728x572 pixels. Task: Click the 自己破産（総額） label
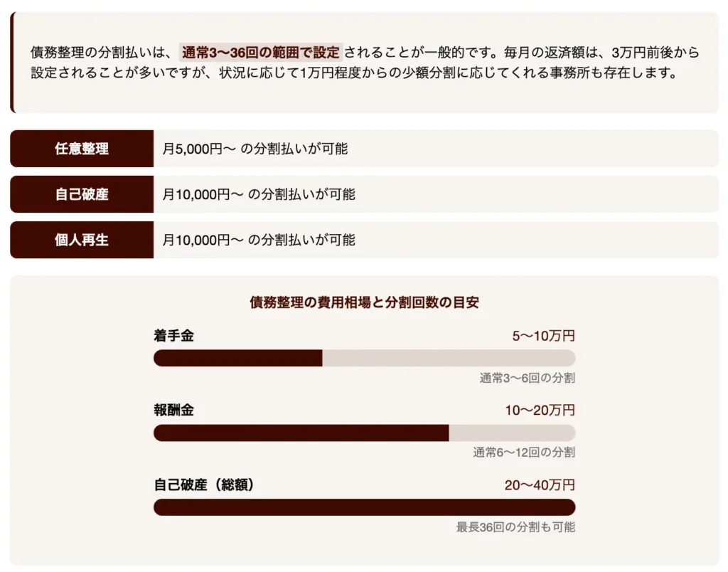(x=204, y=485)
